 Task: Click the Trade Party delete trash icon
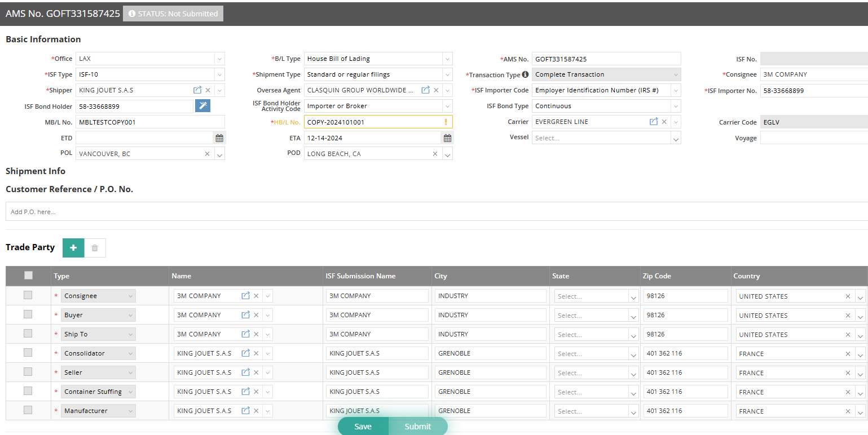[x=95, y=248]
